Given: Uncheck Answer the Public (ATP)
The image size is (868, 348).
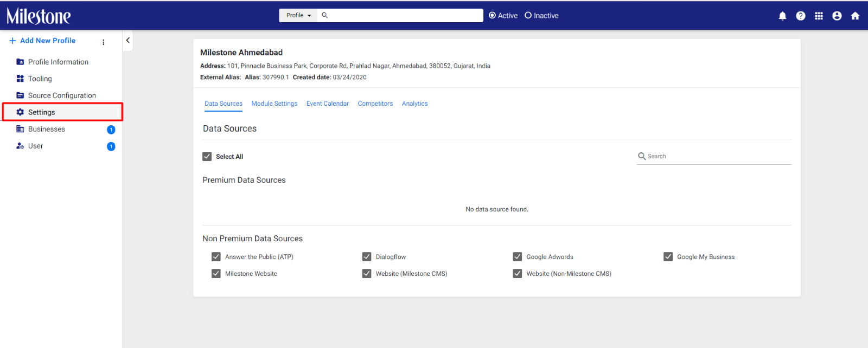Looking at the screenshot, I should (x=216, y=257).
